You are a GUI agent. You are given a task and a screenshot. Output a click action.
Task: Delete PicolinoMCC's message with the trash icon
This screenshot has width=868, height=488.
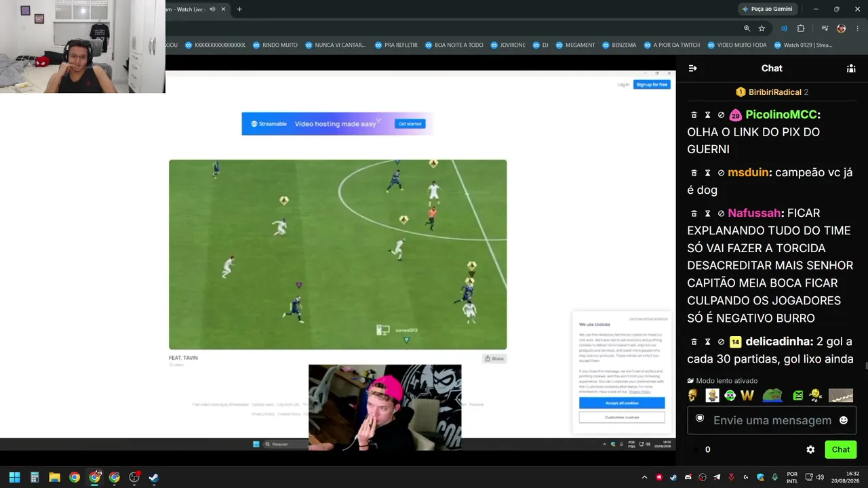tap(694, 115)
